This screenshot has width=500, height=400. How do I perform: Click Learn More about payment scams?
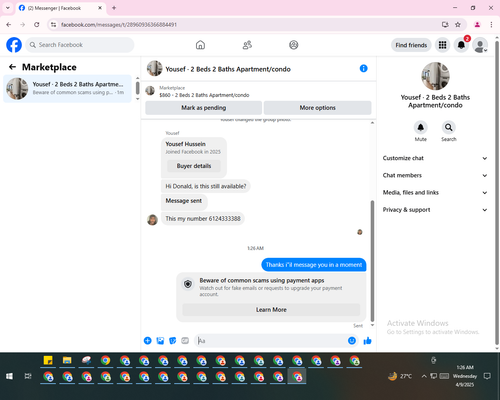271,310
